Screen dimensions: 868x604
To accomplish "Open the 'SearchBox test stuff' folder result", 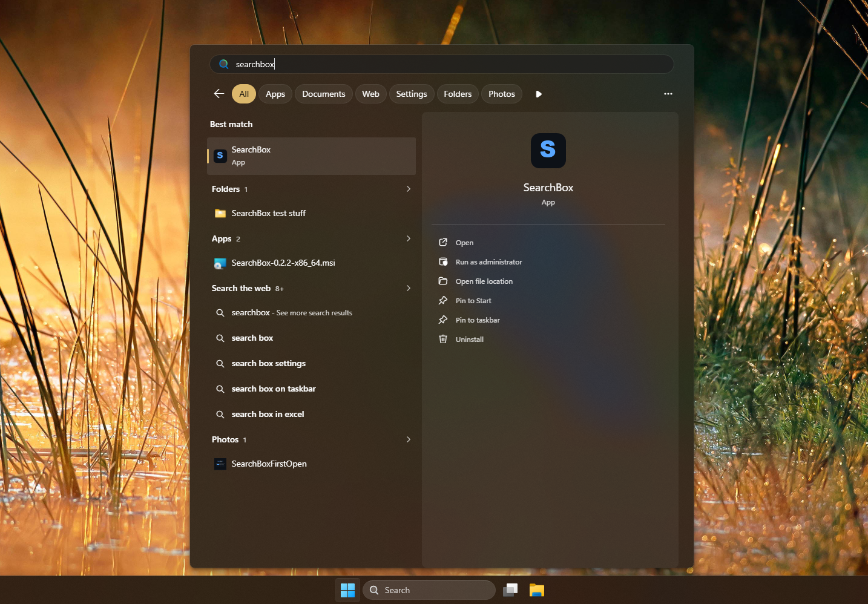I will pos(312,214).
